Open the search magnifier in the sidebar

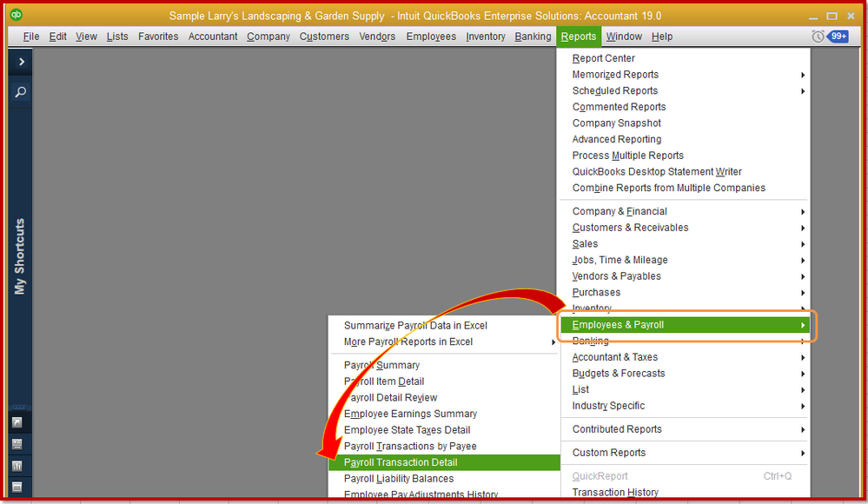(x=19, y=91)
